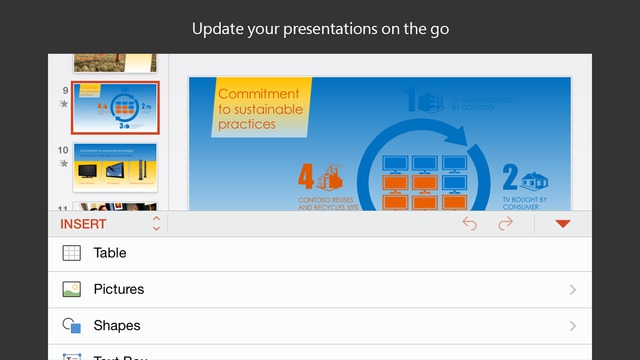This screenshot has height=360, width=640.
Task: Expand the Pictures row chevron
Action: (573, 290)
